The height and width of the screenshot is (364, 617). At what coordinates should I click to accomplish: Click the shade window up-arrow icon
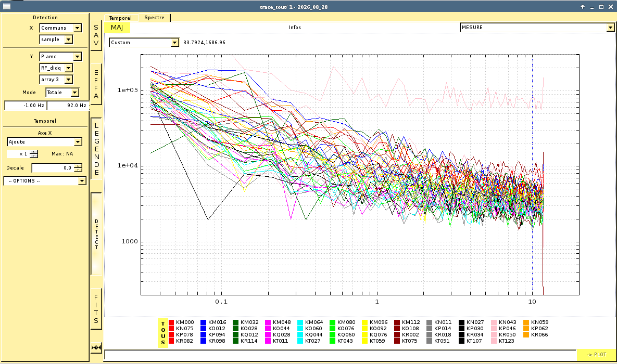(x=583, y=7)
